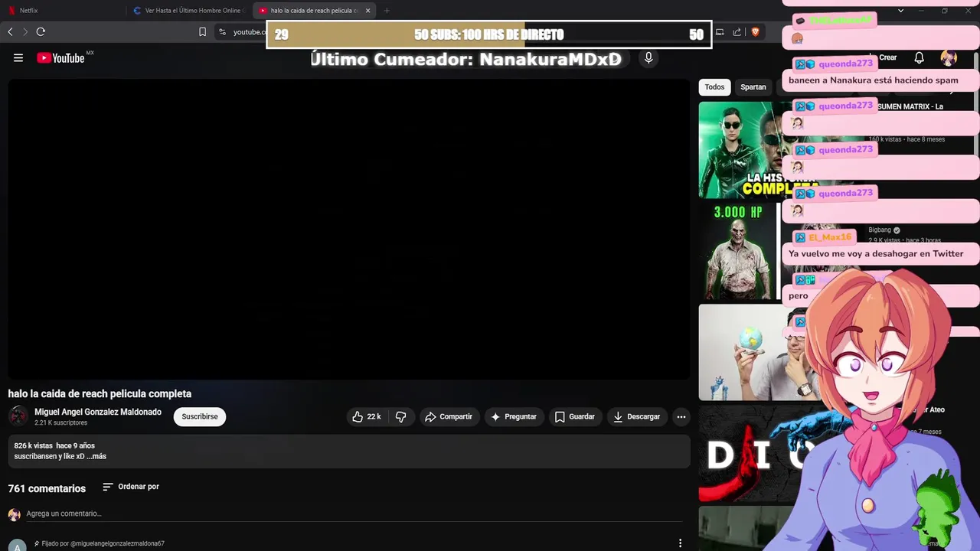The image size is (980, 551).
Task: Click the share page icon in toolbar
Action: click(737, 31)
